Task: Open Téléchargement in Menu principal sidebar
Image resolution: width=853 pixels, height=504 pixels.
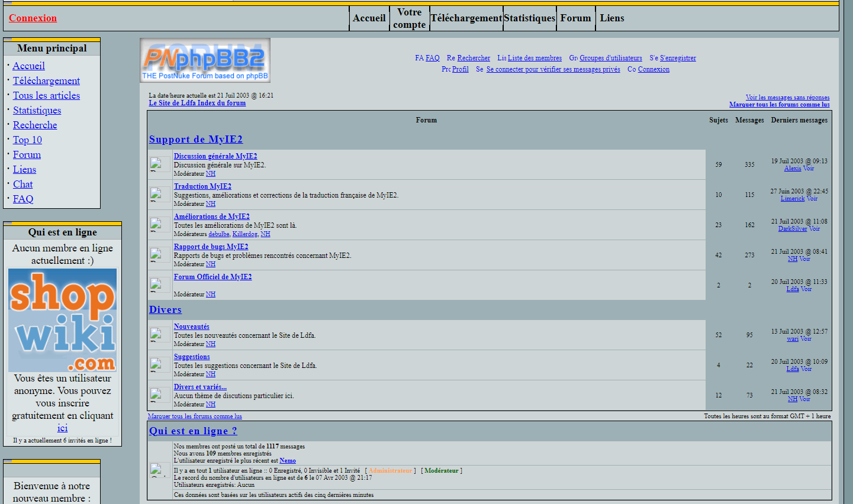Action: 46,80
